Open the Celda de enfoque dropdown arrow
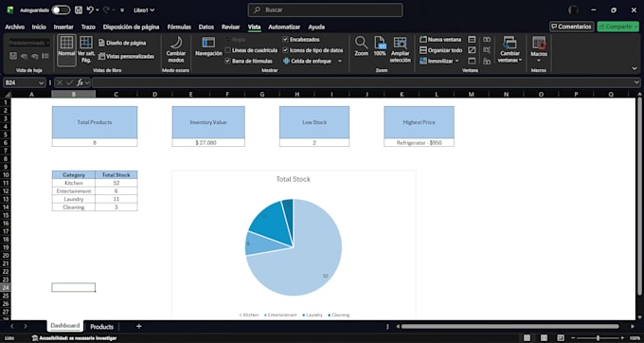 [340, 61]
